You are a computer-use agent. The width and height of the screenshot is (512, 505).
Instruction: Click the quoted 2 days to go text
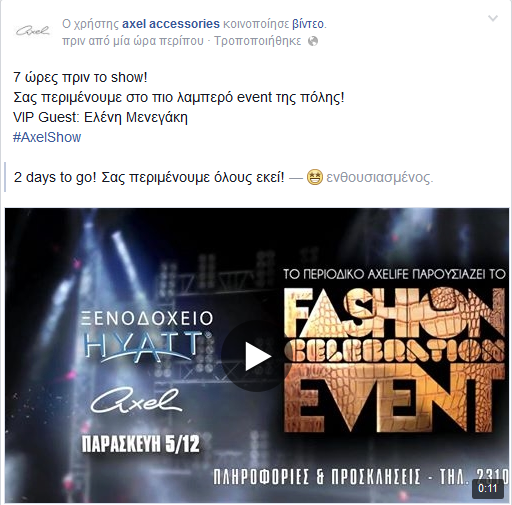coord(149,177)
